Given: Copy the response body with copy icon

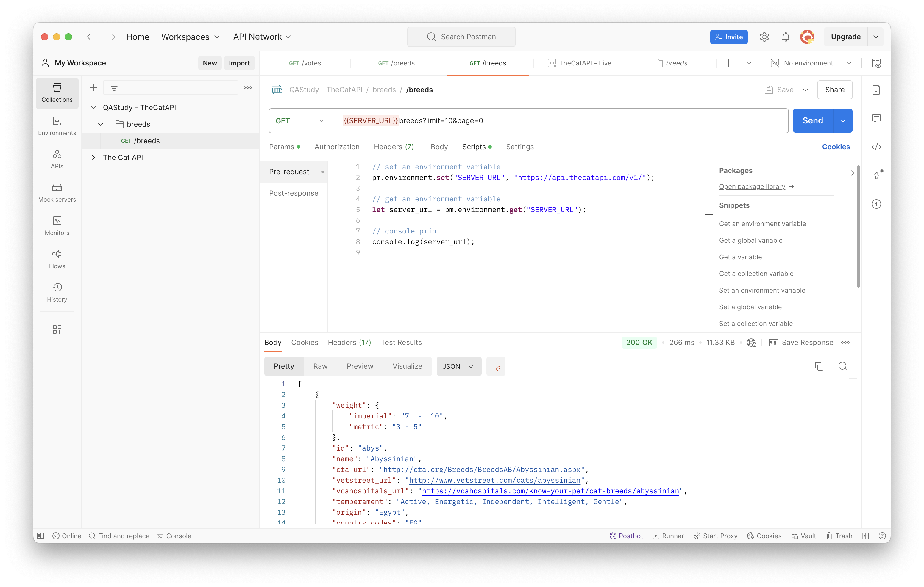Looking at the screenshot, I should pos(819,366).
